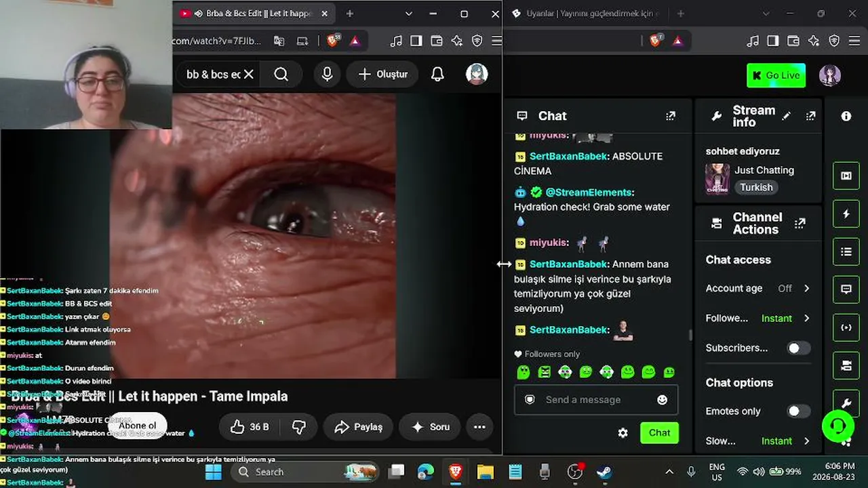Click the green Go Live button

[776, 75]
